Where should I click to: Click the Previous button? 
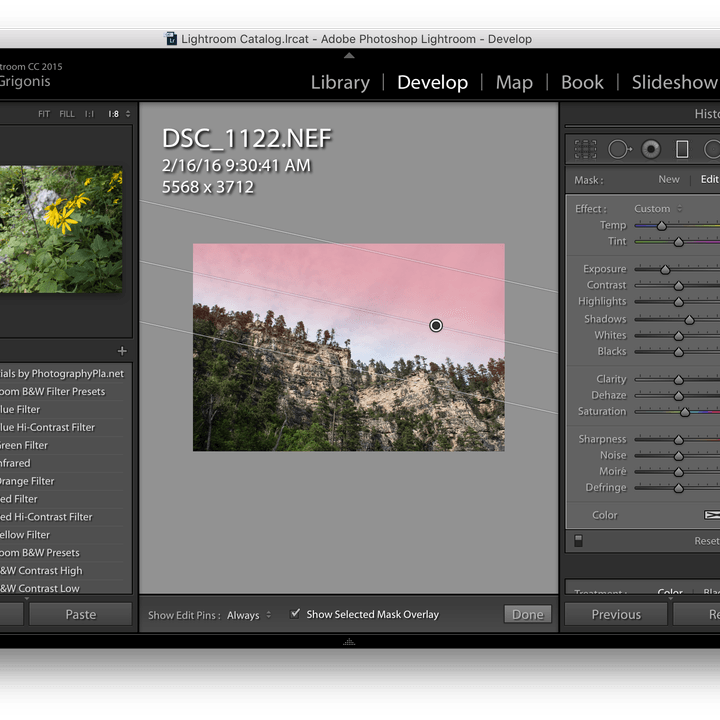pos(616,614)
